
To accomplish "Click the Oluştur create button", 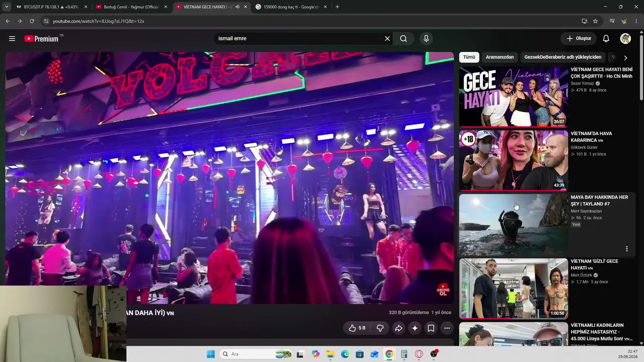I will coord(579,39).
